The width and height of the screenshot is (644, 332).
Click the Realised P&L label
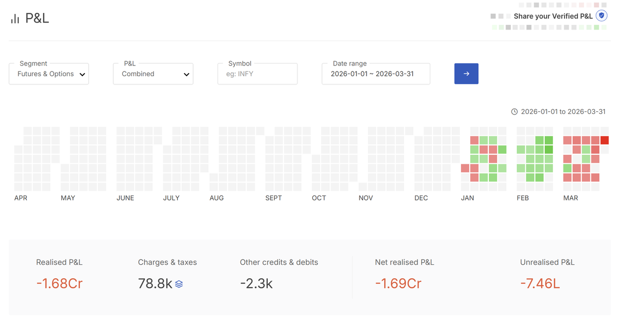(x=60, y=263)
